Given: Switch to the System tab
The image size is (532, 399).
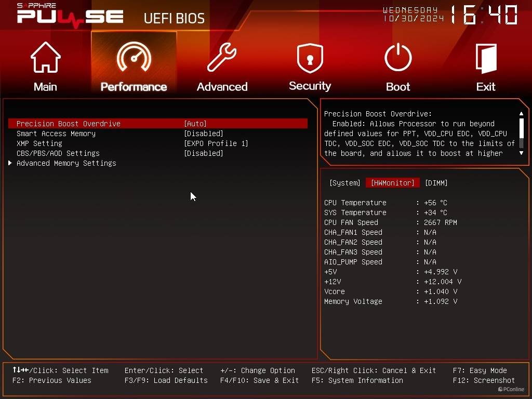Looking at the screenshot, I should coord(344,183).
